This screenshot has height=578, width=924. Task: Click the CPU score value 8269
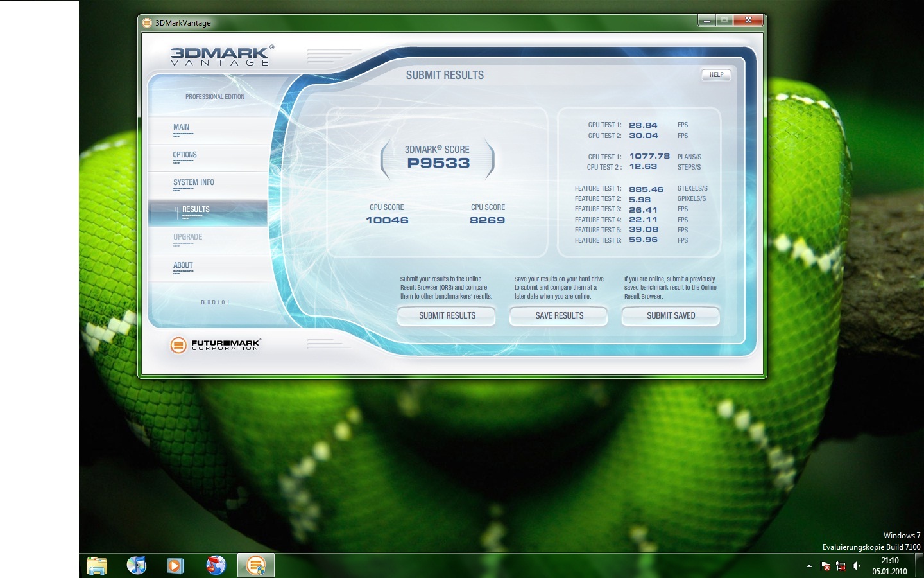[x=487, y=220]
